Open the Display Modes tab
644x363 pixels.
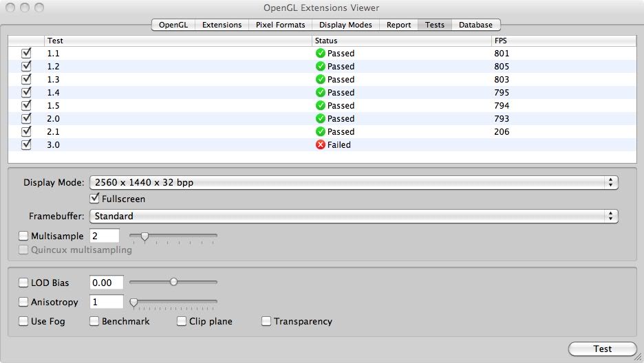click(x=345, y=25)
